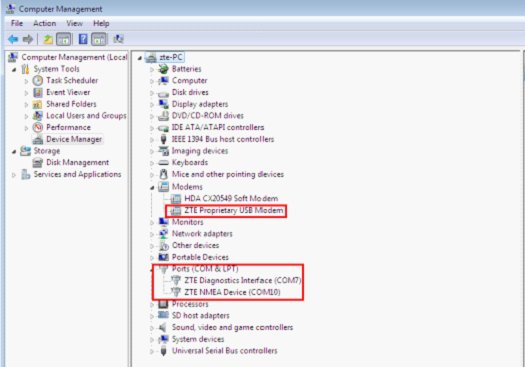Click the blue Help question mark icon
525x367 pixels.
tap(83, 39)
